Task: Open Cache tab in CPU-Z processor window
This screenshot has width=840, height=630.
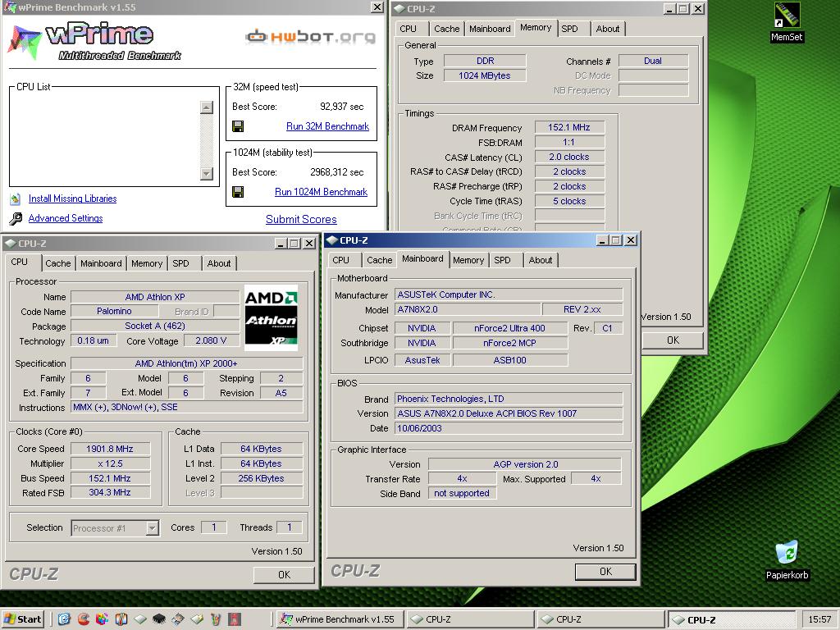Action: tap(58, 263)
